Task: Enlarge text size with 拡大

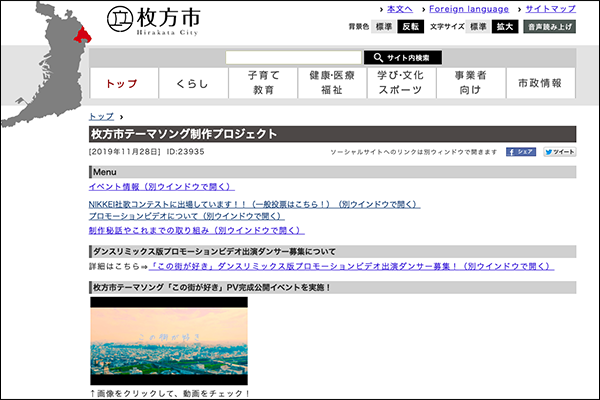Action: [506, 27]
